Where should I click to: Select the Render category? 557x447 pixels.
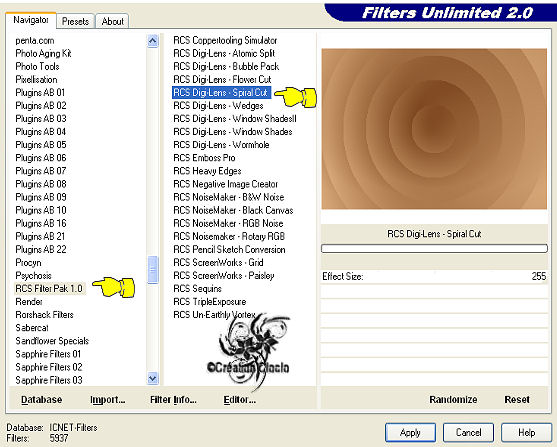[x=29, y=302]
